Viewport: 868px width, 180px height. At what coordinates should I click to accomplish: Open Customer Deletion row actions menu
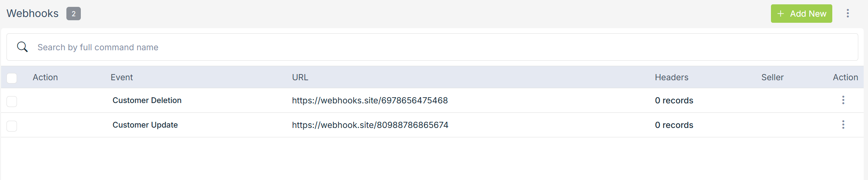843,100
